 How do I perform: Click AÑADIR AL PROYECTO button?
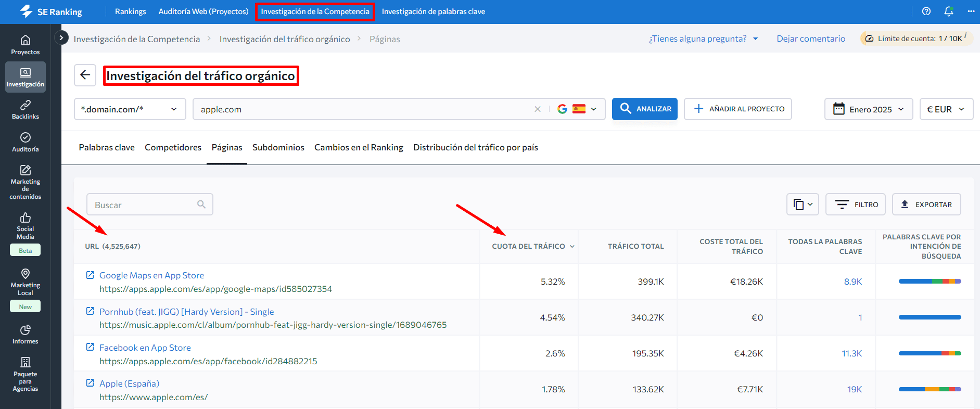click(738, 109)
